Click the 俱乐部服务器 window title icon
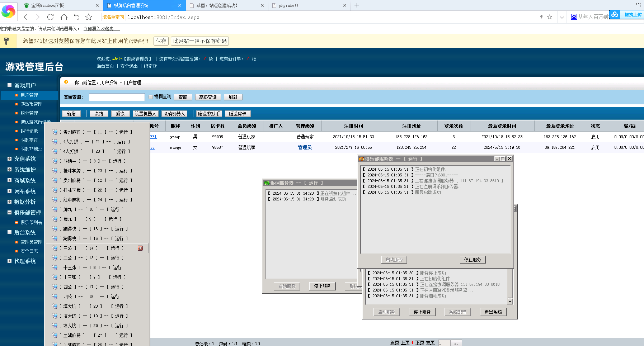Viewport: 644px width, 346px height. [x=362, y=159]
